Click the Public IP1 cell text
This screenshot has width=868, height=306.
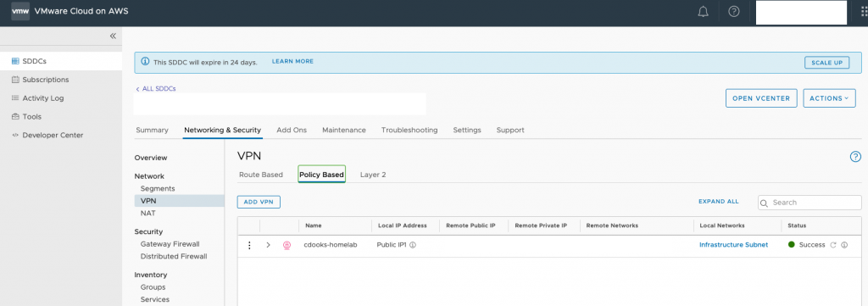[392, 245]
